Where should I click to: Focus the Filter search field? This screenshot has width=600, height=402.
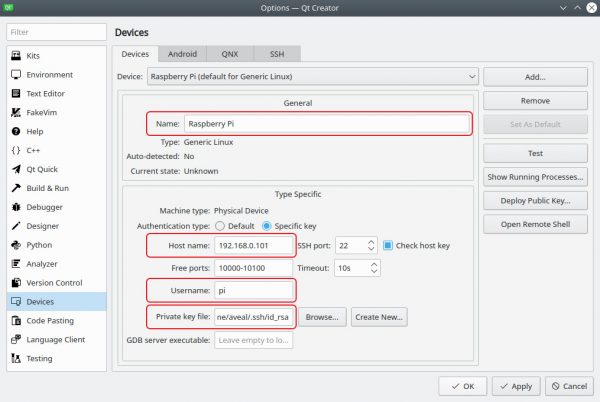[x=56, y=32]
